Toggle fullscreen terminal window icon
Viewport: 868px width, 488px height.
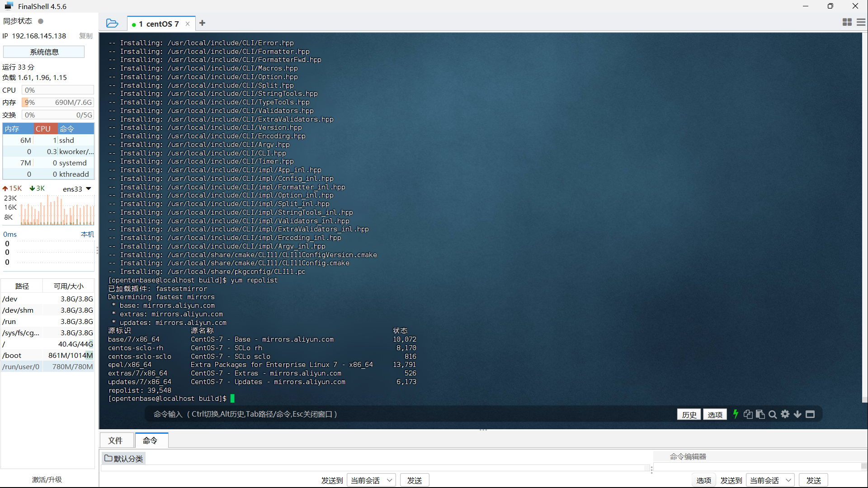click(x=810, y=414)
